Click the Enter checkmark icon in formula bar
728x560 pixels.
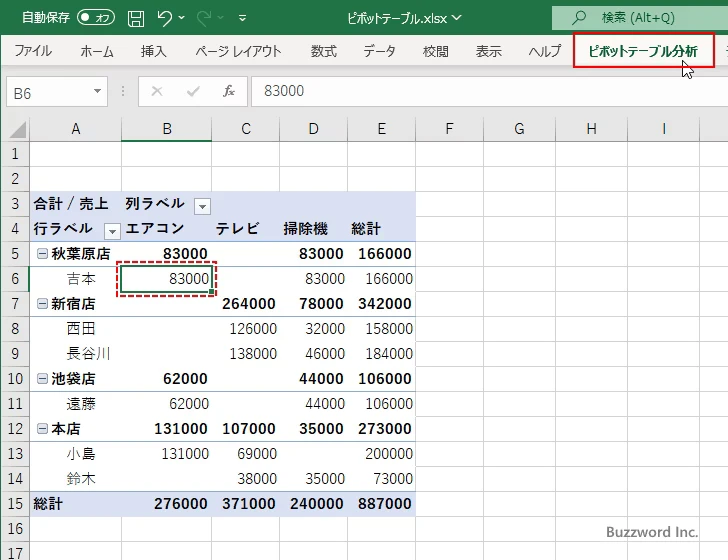[193, 91]
